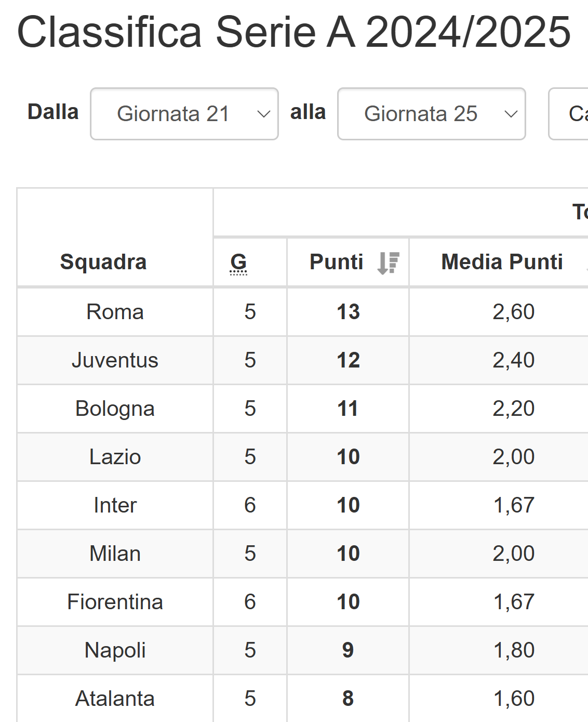Expand the partially visible third dropdown

(568, 114)
